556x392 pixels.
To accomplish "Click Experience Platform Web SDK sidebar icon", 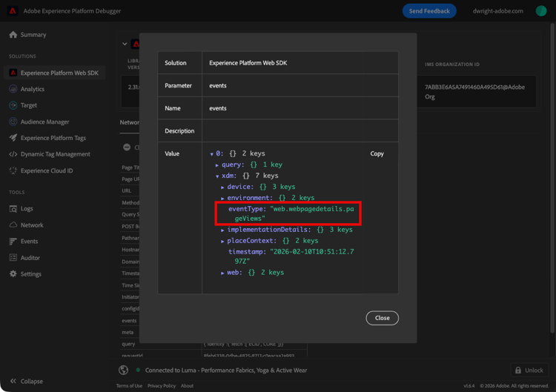I will (x=13, y=73).
